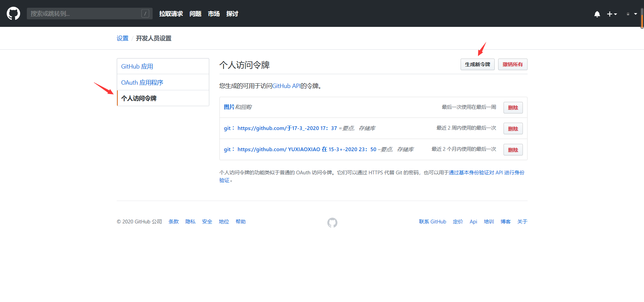Viewport: 644px width, 302px height.
Task: Open footer 联系 GitHub link
Action: (x=432, y=222)
